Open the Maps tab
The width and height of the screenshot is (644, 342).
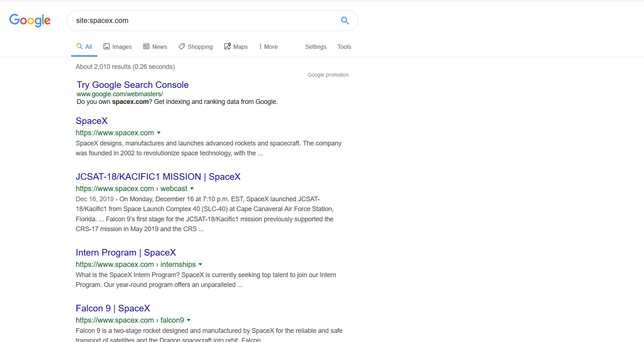(236, 47)
